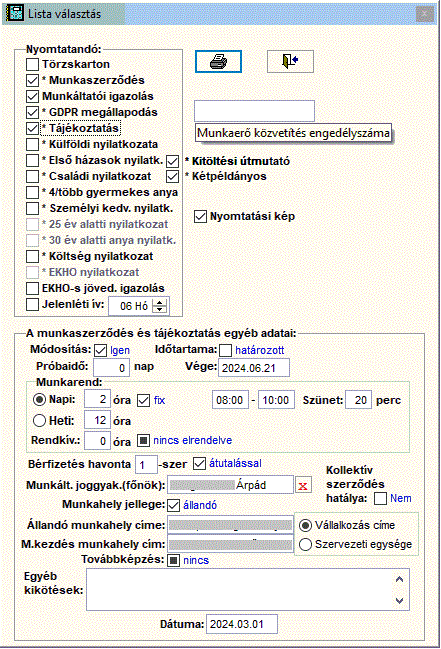
Task: Untick the Munkaszerződés checkbox
Action: (x=32, y=80)
